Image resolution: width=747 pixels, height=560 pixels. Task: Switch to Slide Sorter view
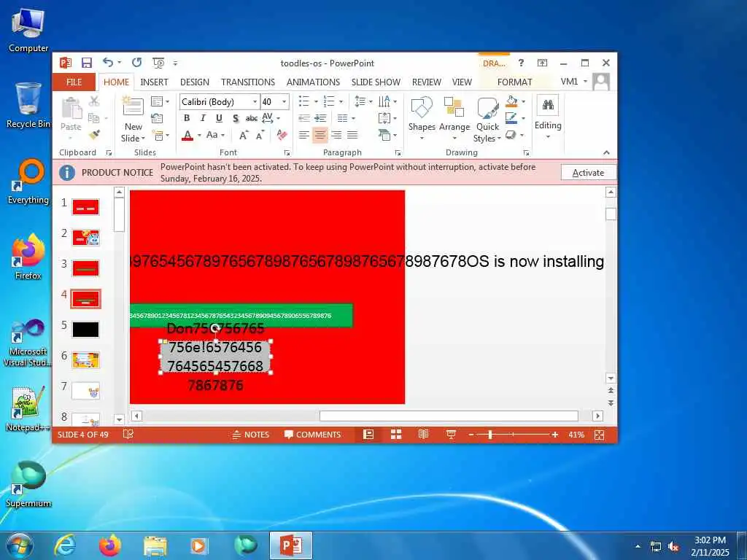coord(396,435)
